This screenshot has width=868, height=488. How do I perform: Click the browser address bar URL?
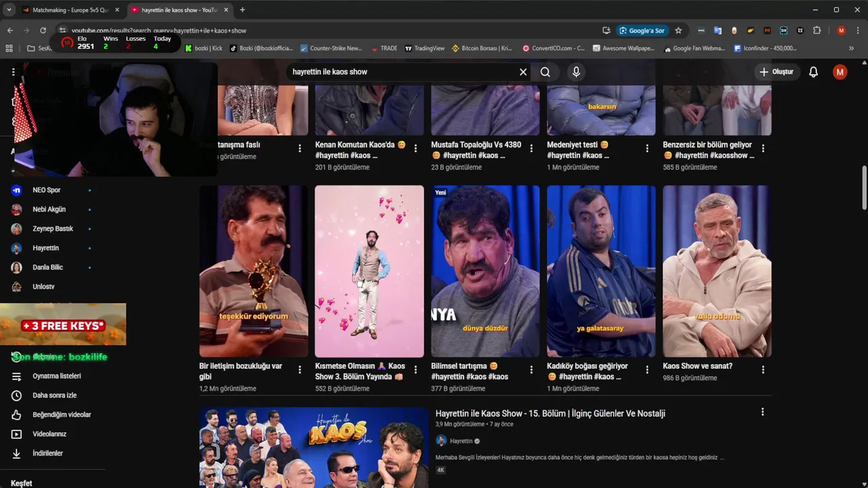tap(159, 30)
